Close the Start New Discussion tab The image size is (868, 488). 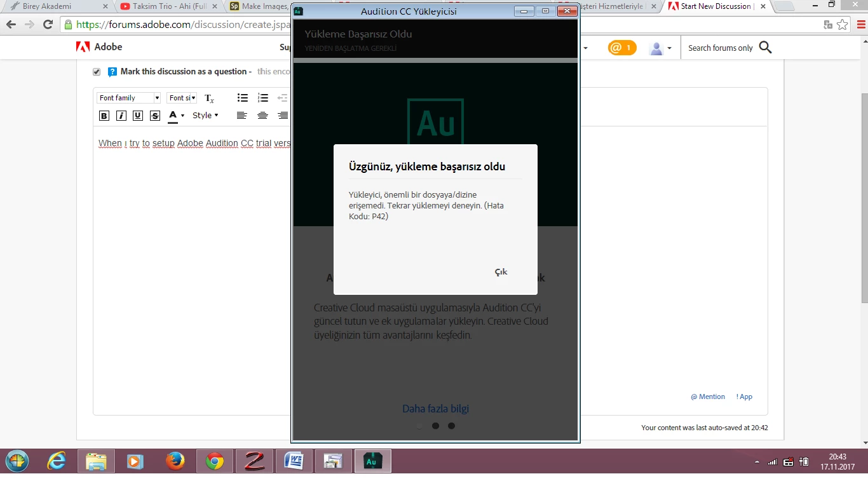(x=762, y=6)
